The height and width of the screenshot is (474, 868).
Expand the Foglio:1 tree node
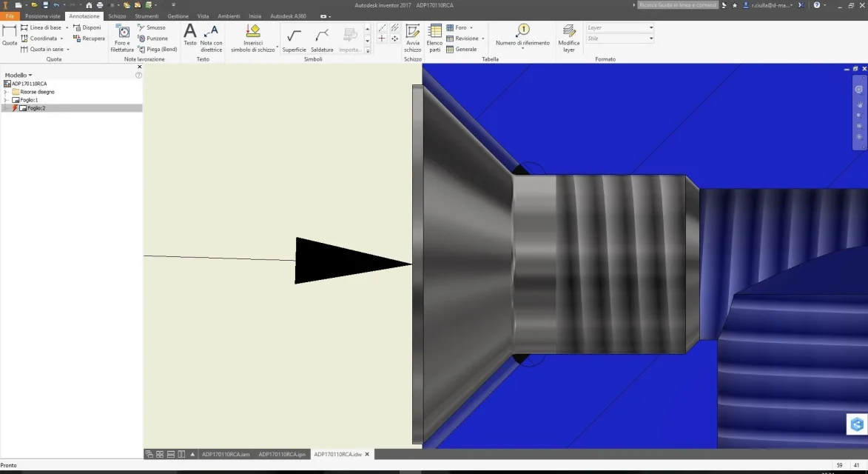tap(6, 100)
